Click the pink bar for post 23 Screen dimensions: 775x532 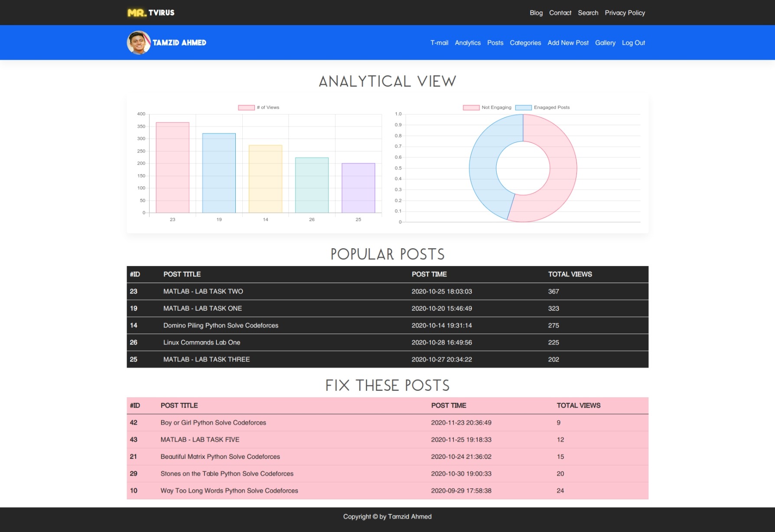(x=173, y=168)
